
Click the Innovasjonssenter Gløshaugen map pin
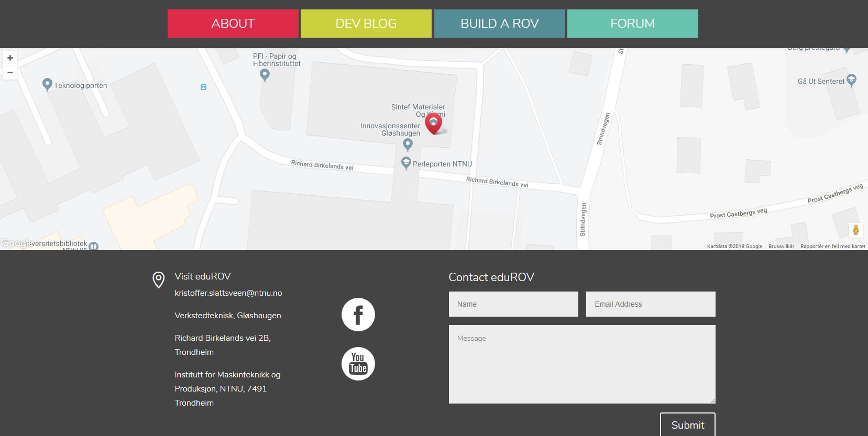408,144
